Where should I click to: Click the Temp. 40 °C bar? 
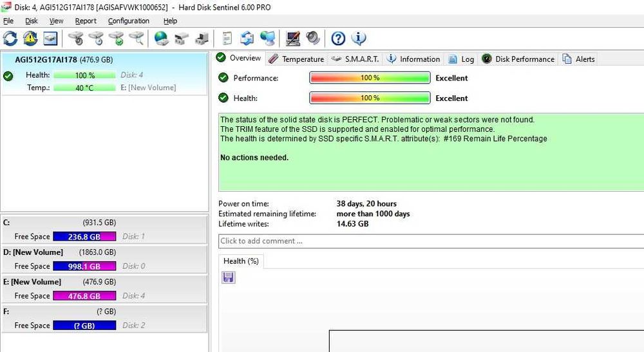click(x=84, y=88)
